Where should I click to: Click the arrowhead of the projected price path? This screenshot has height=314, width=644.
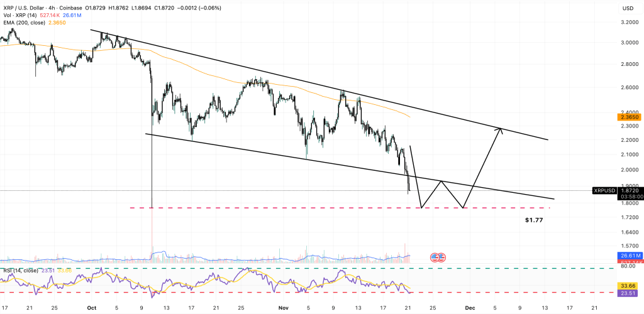pyautogui.click(x=500, y=129)
